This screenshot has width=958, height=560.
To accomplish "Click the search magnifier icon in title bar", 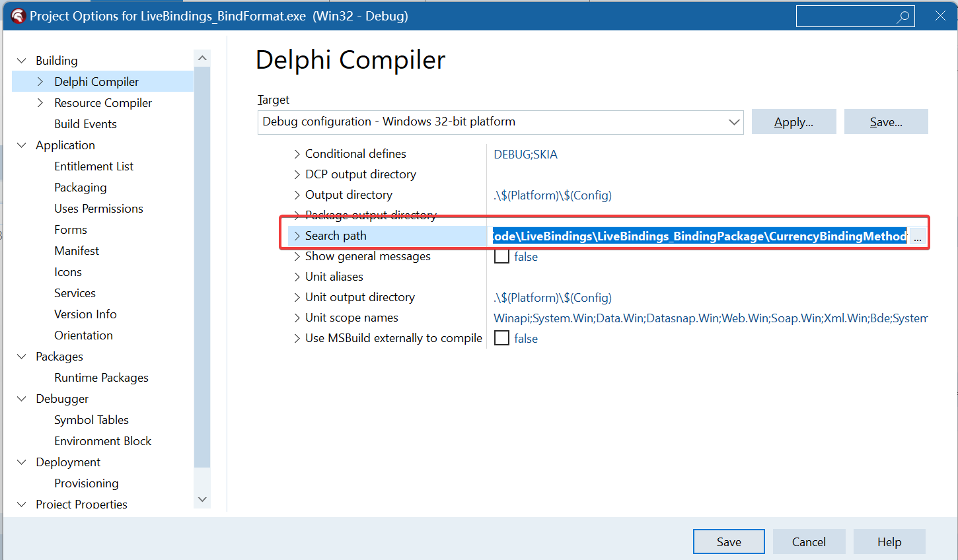I will click(x=903, y=17).
